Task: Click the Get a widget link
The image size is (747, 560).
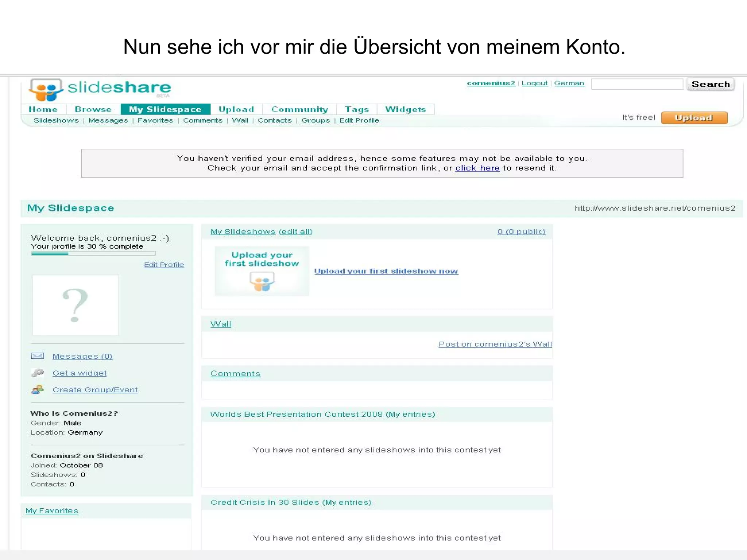Action: 80,373
